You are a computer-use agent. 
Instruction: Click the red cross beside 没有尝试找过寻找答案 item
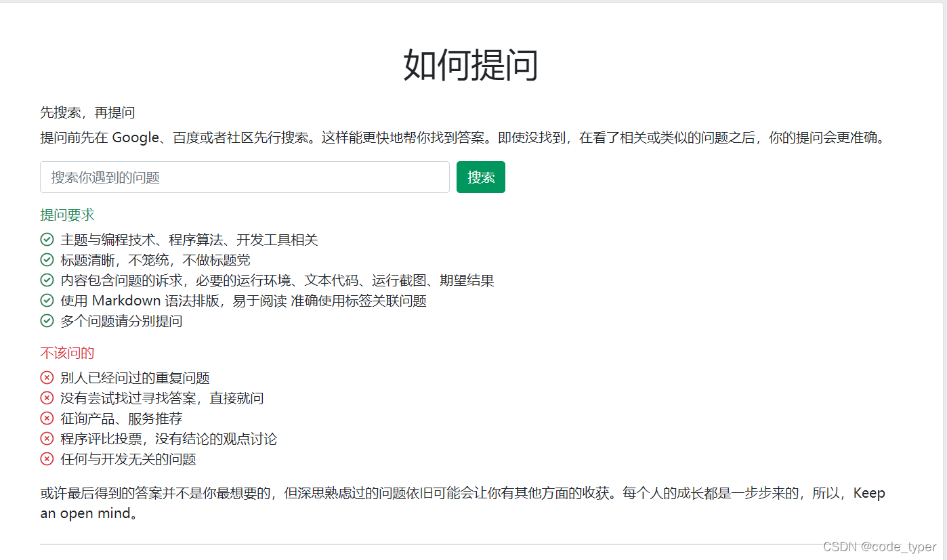pyautogui.click(x=47, y=398)
